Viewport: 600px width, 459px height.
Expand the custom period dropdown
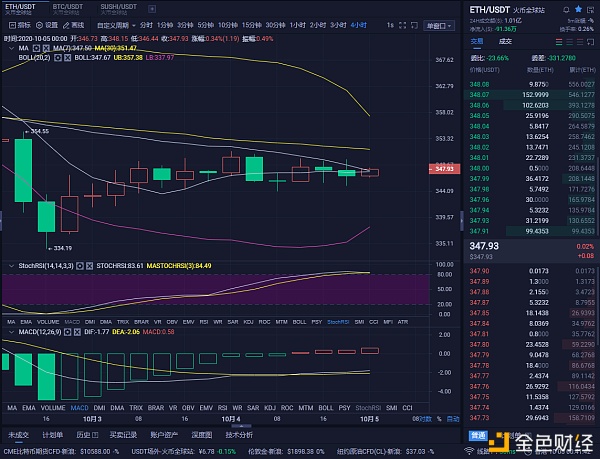tap(114, 24)
